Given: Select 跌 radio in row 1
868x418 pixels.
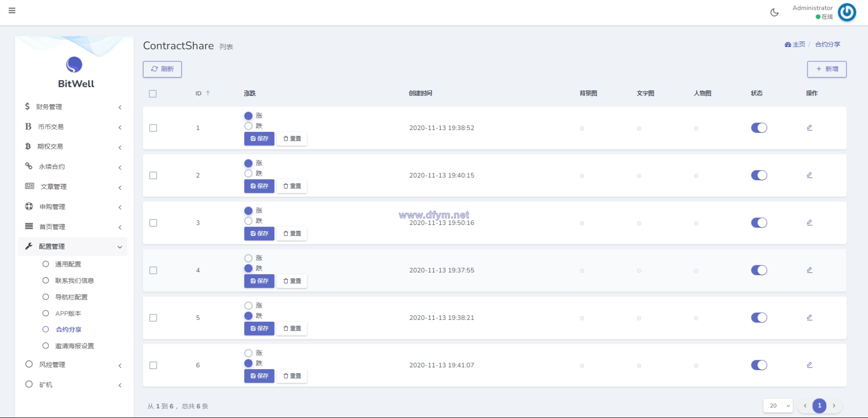Looking at the screenshot, I should [x=248, y=126].
